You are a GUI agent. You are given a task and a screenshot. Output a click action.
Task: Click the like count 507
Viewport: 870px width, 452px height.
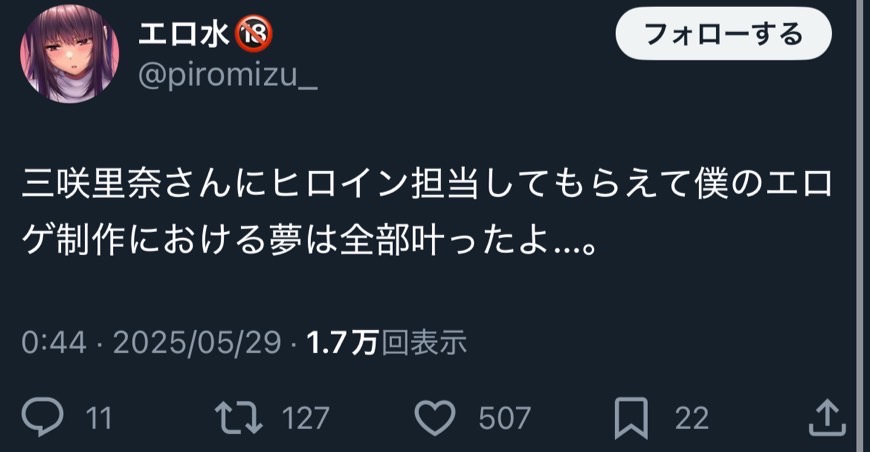click(504, 418)
